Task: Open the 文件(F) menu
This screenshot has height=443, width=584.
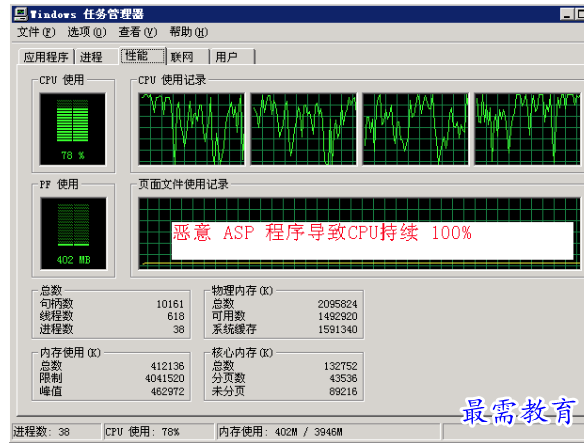Action: (36, 32)
